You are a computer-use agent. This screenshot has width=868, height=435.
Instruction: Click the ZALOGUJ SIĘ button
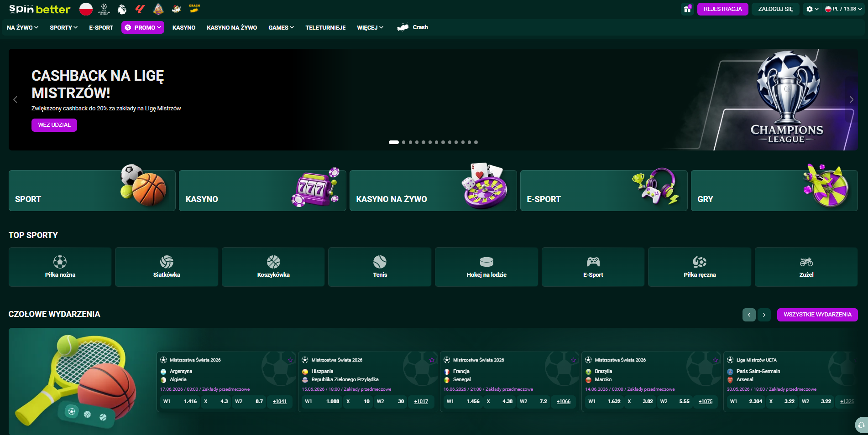pos(776,9)
